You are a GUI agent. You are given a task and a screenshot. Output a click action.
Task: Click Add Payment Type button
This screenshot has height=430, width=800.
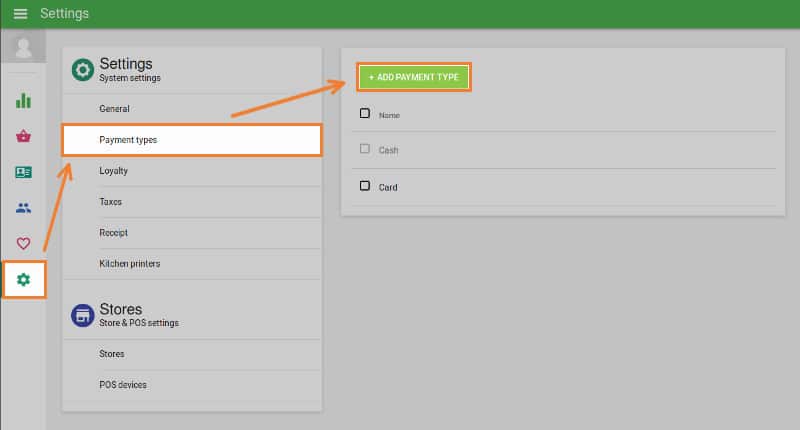tap(414, 77)
